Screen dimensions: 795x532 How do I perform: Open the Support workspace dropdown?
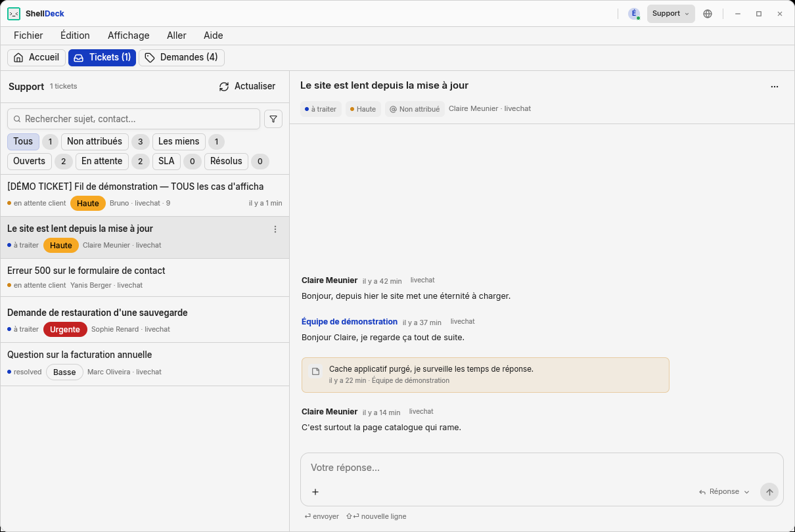(671, 14)
